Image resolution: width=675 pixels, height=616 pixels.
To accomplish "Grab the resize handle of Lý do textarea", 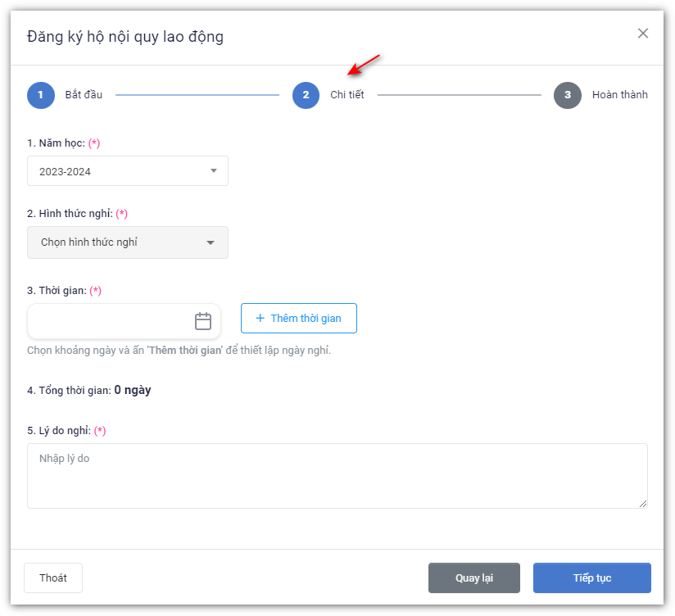I will (x=643, y=504).
